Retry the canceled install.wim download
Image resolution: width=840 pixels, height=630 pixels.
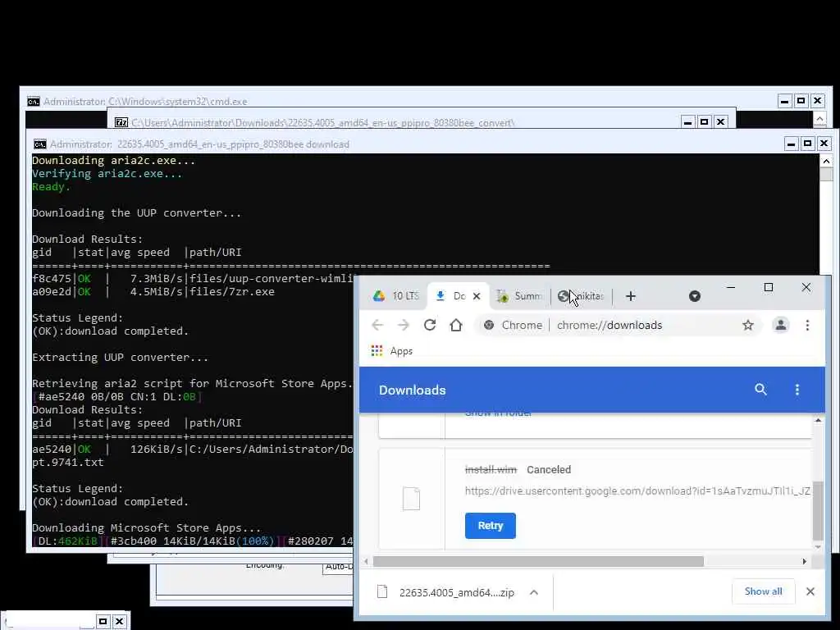pyautogui.click(x=491, y=526)
